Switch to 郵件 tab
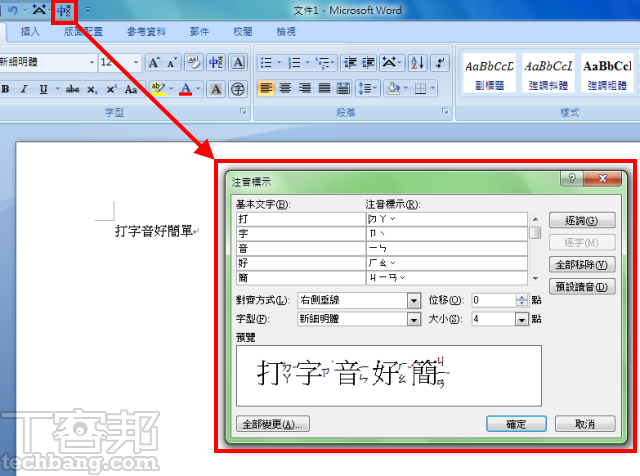This screenshot has height=476, width=640. [x=199, y=32]
